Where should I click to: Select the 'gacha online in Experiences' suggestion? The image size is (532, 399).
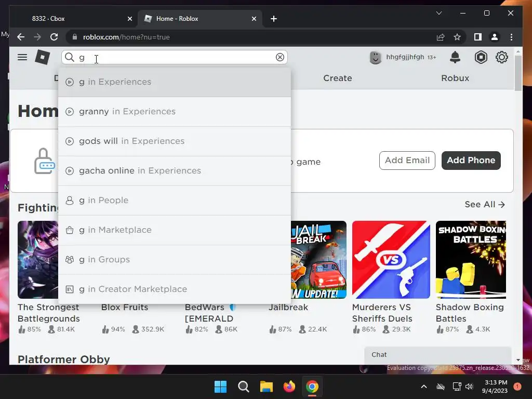coord(175,170)
